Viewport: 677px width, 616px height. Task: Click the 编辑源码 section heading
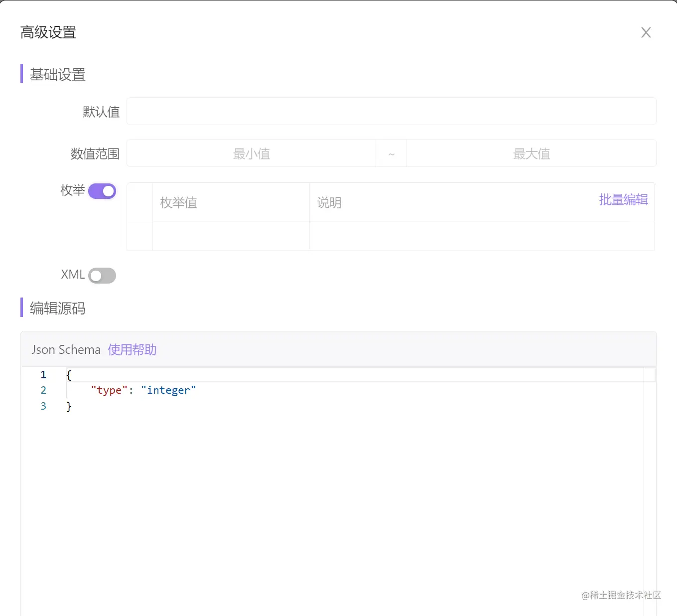tap(56, 308)
